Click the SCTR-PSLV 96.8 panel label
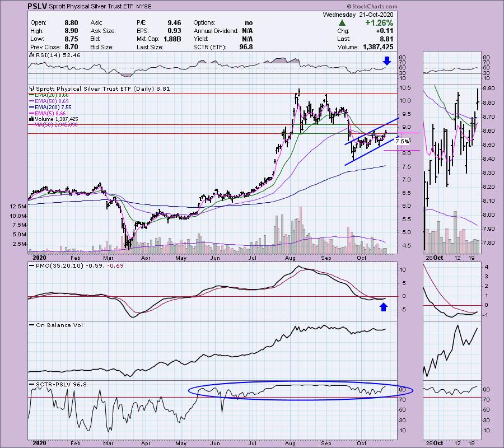The width and height of the screenshot is (504, 448). tap(61, 384)
